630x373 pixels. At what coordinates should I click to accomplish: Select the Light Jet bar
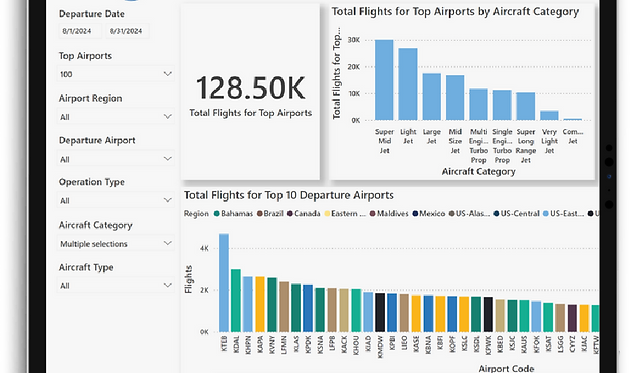coord(408,84)
